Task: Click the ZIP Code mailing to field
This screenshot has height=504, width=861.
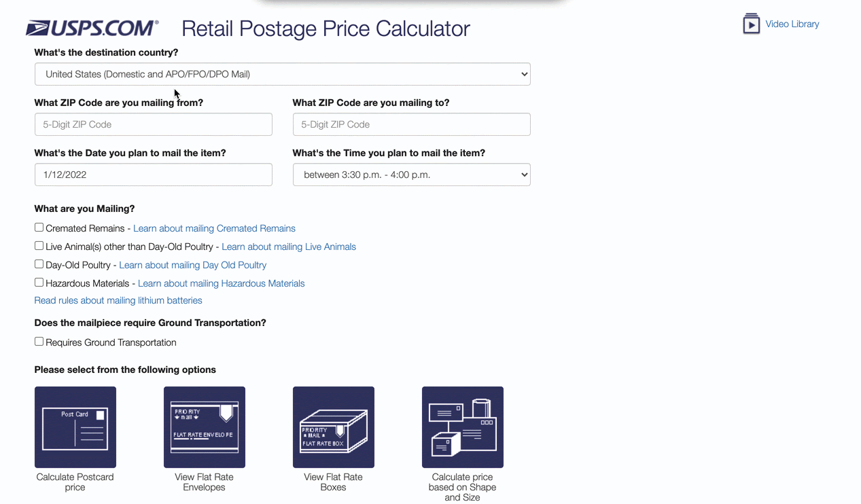Action: pyautogui.click(x=411, y=124)
